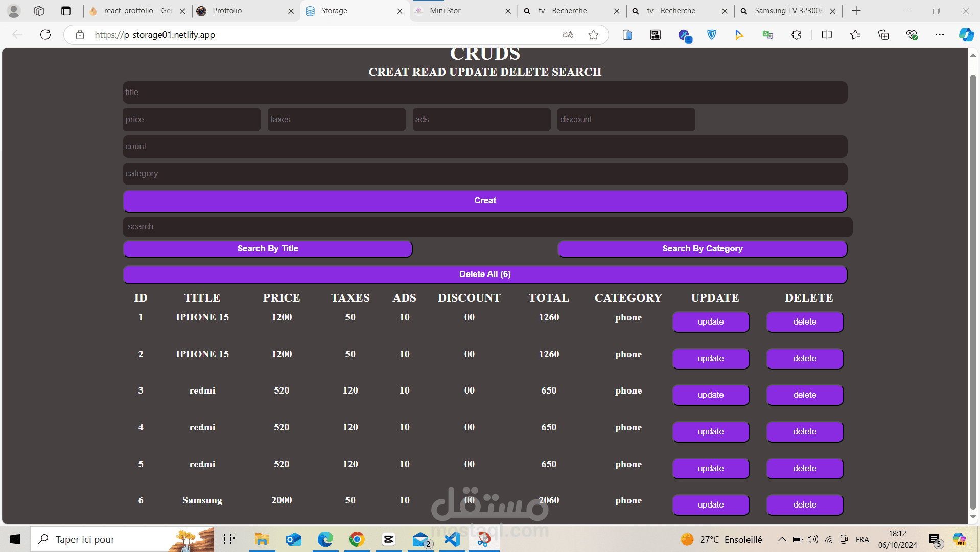Show hidden system tray icons
980x552 pixels.
[x=782, y=539]
